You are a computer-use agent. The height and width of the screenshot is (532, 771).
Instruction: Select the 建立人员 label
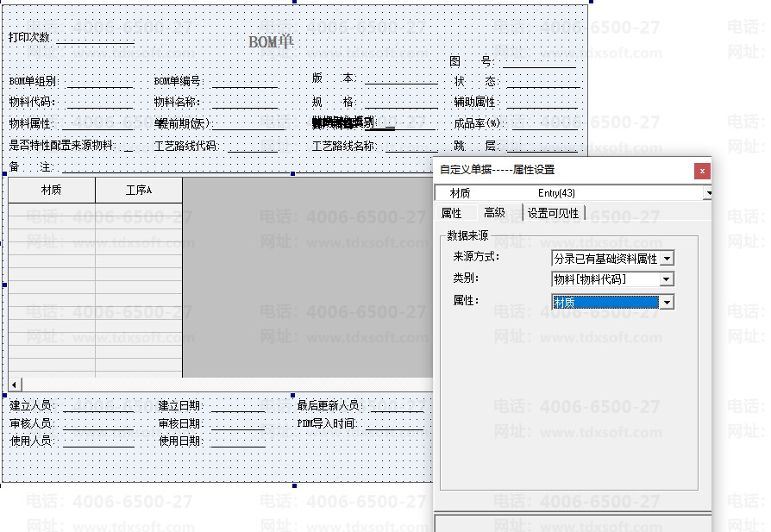(32, 405)
